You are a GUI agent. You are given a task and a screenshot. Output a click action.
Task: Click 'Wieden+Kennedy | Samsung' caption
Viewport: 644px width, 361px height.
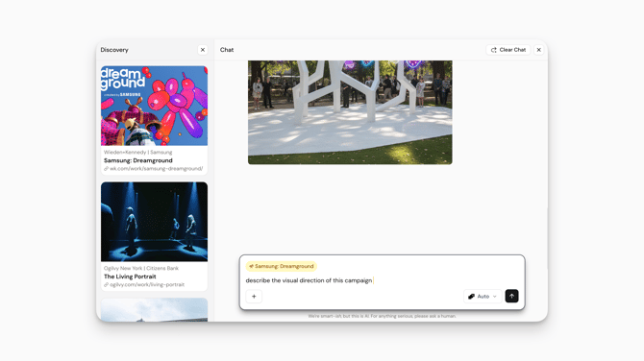pyautogui.click(x=138, y=153)
